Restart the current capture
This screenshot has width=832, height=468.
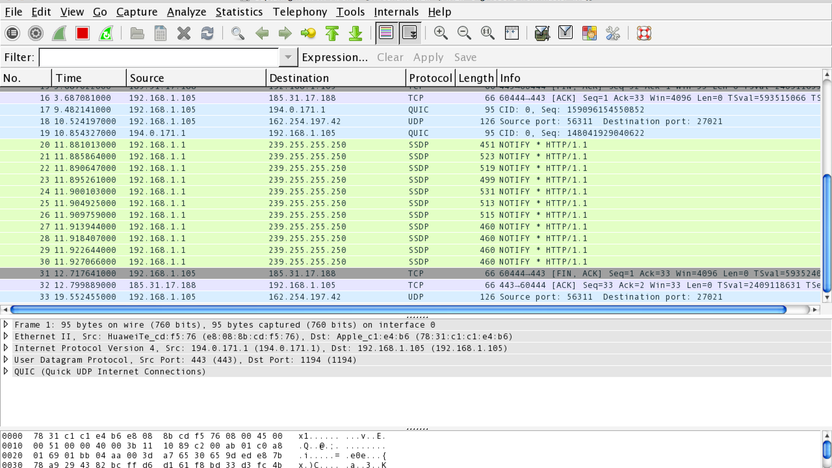[x=106, y=33]
